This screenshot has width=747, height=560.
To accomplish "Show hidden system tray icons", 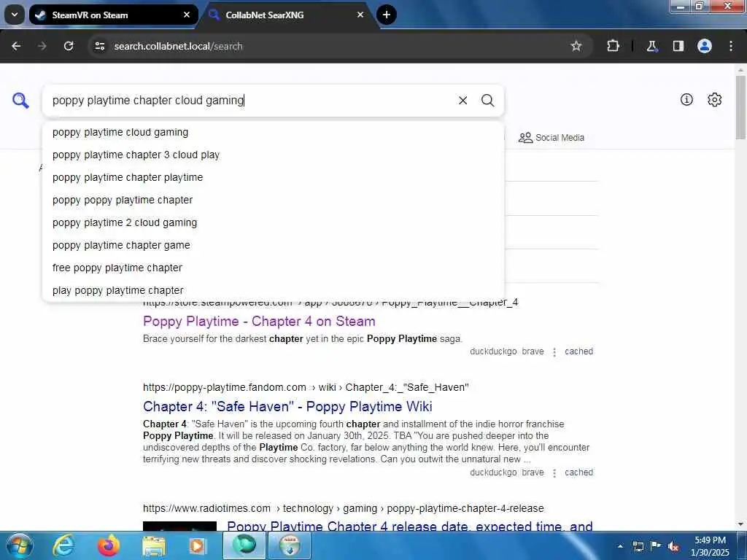I will click(x=620, y=546).
